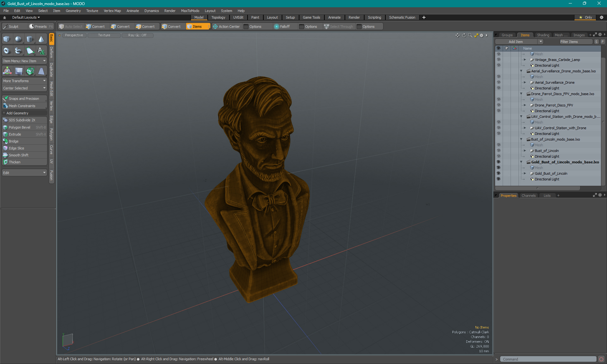Open the Item Menu: New Item dropdown
Image resolution: width=607 pixels, height=364 pixels.
pyautogui.click(x=24, y=61)
